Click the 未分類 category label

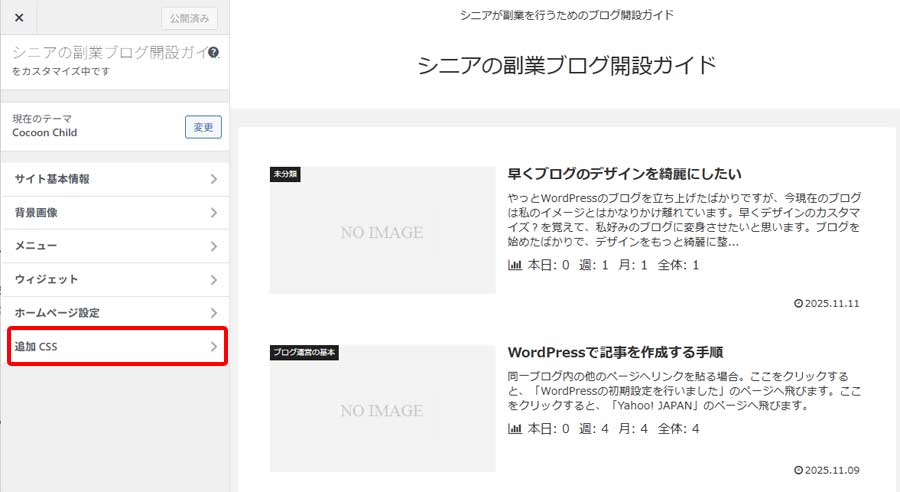click(285, 174)
